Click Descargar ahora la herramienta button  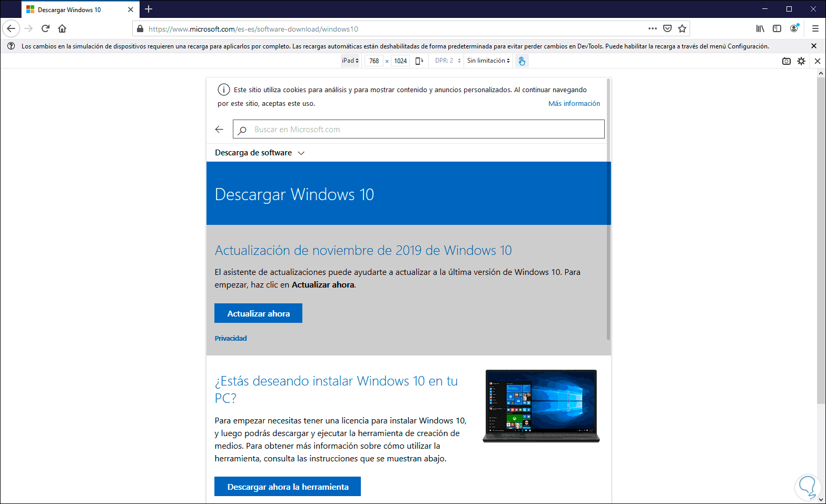(288, 487)
